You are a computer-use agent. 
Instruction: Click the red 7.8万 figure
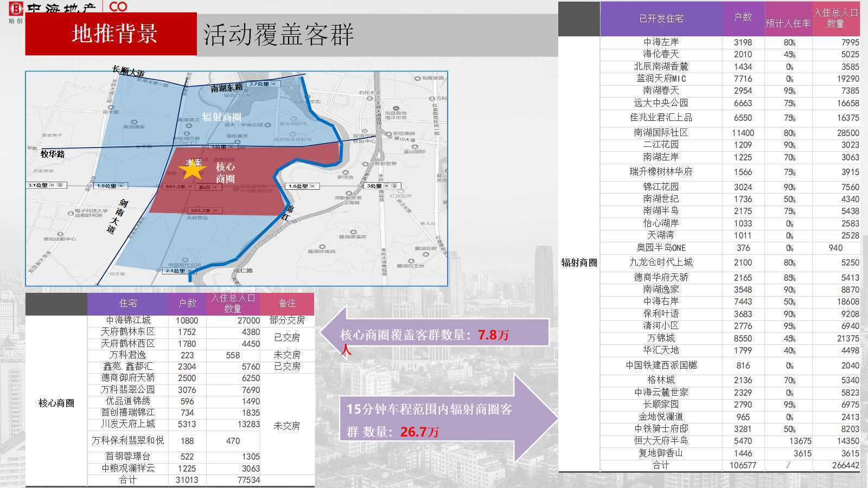coord(493,335)
